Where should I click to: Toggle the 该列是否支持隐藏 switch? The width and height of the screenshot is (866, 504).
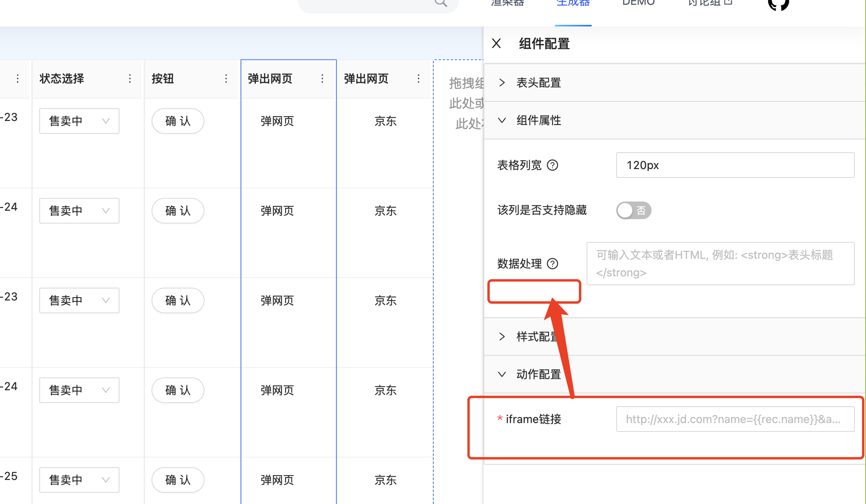pyautogui.click(x=633, y=210)
